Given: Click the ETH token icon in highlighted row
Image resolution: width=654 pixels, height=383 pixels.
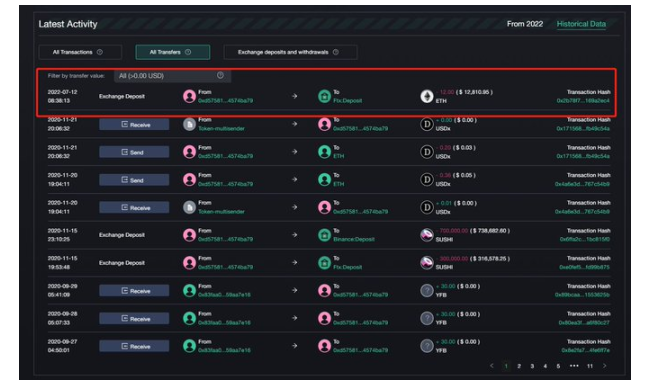Looking at the screenshot, I should [x=426, y=96].
